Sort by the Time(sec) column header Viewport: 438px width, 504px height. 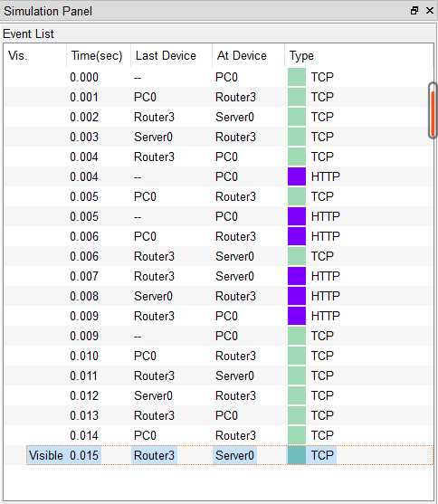coord(98,55)
